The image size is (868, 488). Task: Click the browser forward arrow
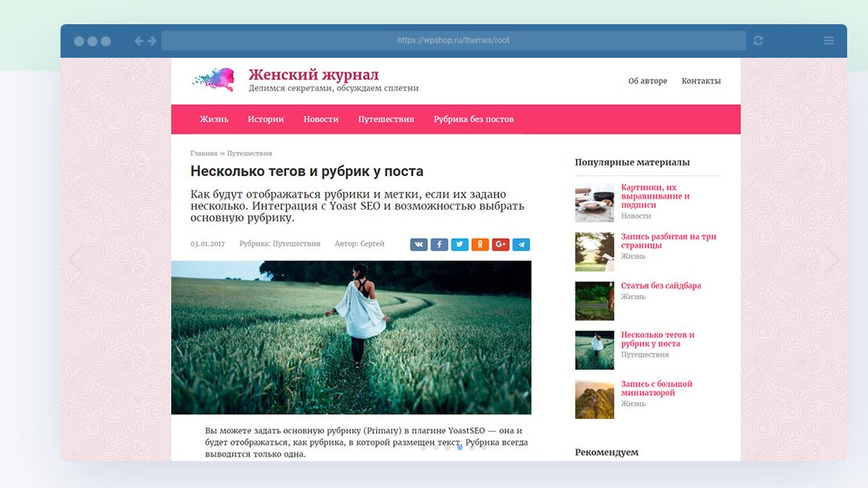pyautogui.click(x=152, y=41)
